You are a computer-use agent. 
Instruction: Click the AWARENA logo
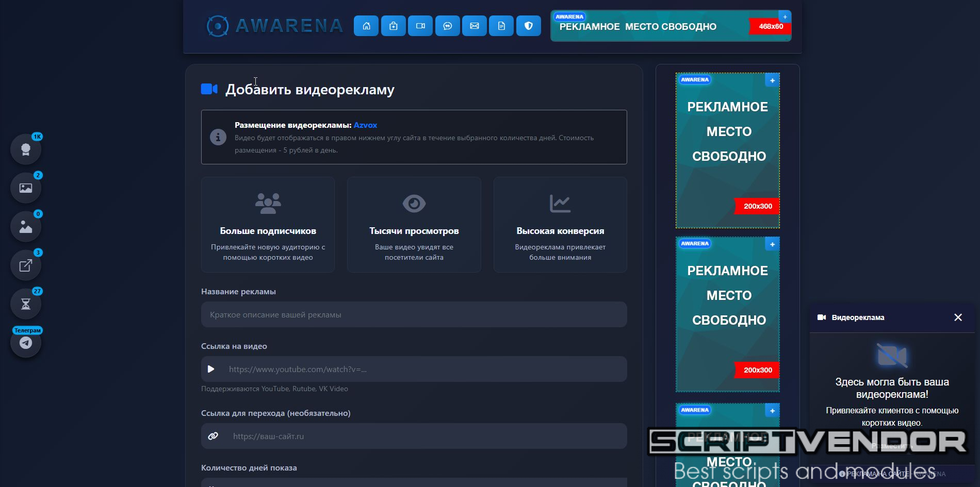(275, 26)
